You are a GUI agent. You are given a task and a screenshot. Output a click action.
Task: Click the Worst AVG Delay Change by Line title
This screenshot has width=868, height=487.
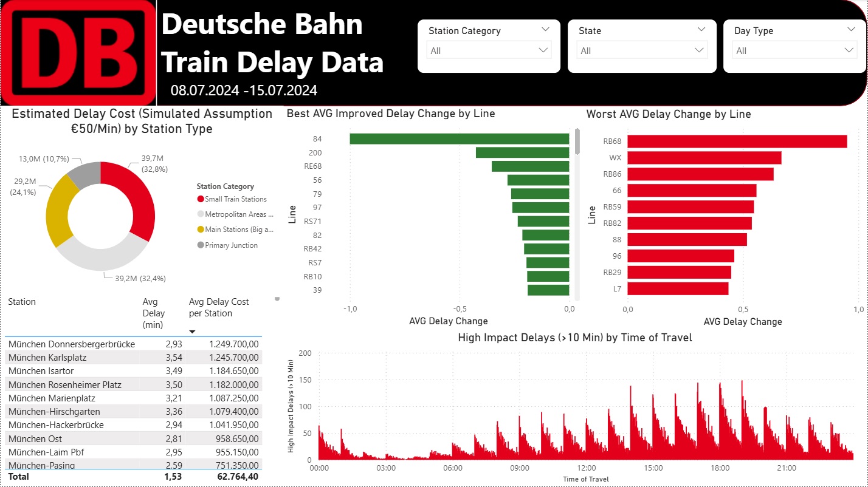(669, 114)
